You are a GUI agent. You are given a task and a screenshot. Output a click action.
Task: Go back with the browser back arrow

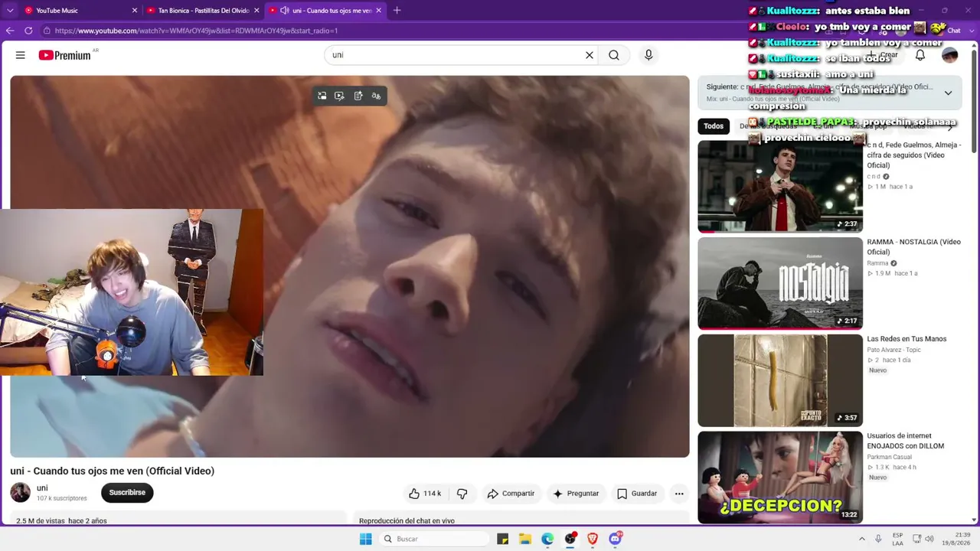[10, 31]
